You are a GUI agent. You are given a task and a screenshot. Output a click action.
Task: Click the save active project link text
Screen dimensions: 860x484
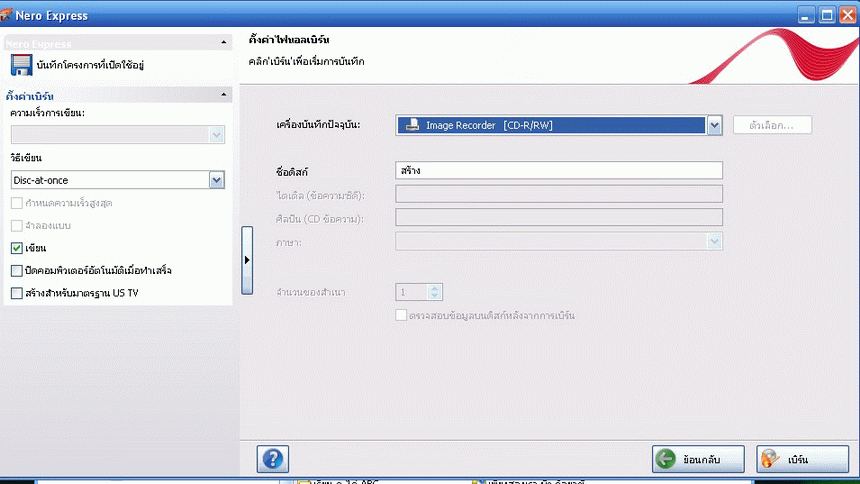(90, 65)
